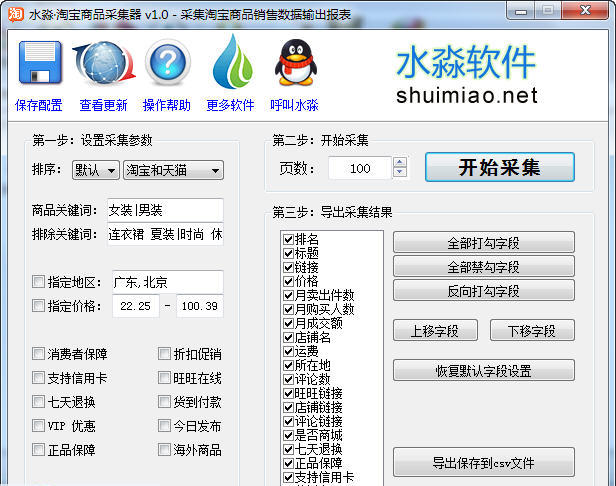Uncheck the 排名 field
Image resolution: width=616 pixels, height=486 pixels.
pyautogui.click(x=288, y=239)
